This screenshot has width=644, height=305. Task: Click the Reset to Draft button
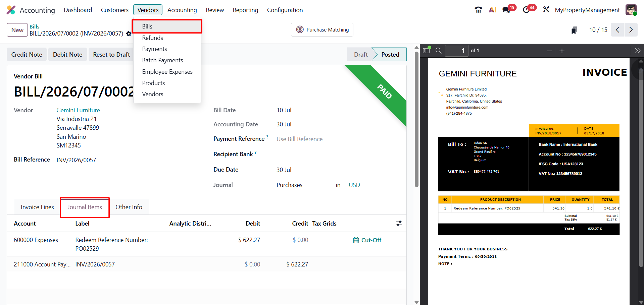[111, 55]
